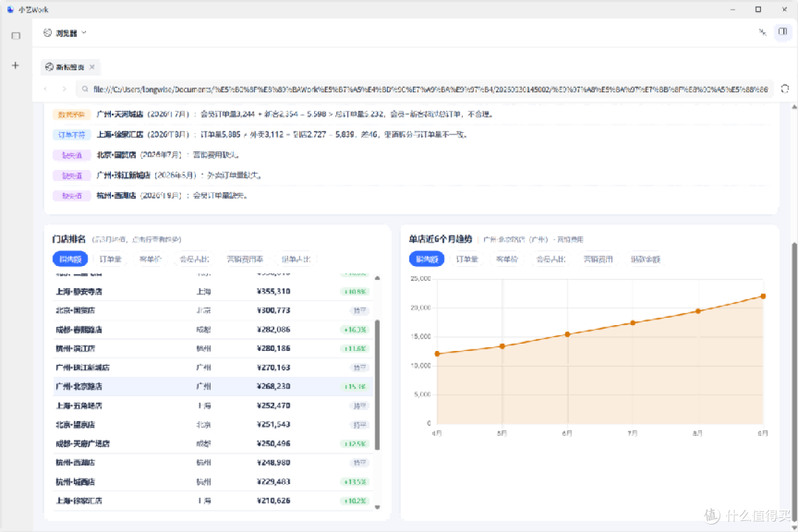
Task: Click the 4月 data point on chart
Action: coord(437,354)
